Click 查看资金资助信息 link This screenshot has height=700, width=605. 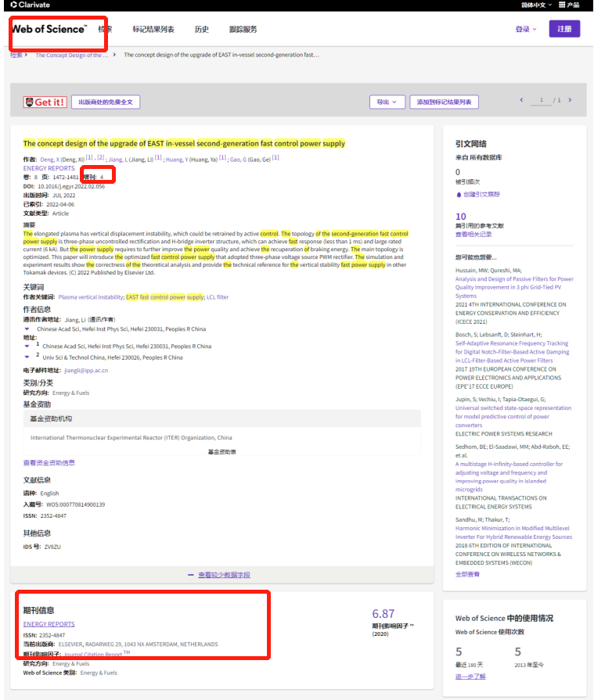click(x=49, y=463)
